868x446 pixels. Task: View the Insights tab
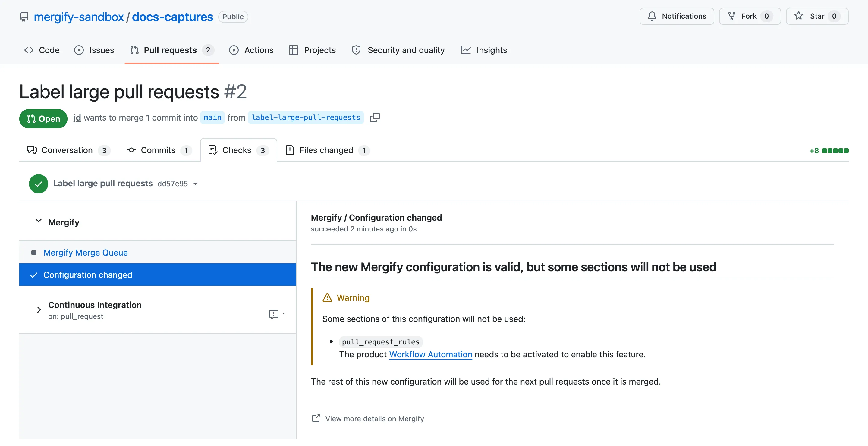pyautogui.click(x=484, y=50)
